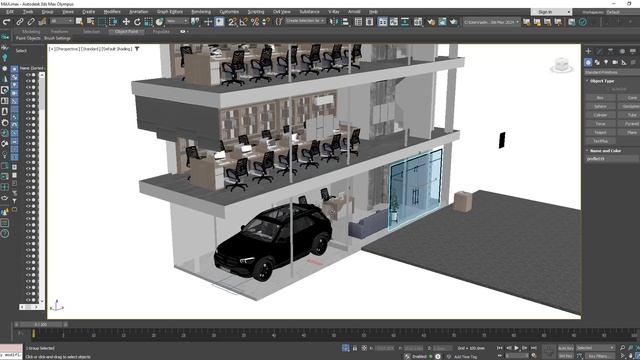Click the Box primitive button

coord(600,98)
